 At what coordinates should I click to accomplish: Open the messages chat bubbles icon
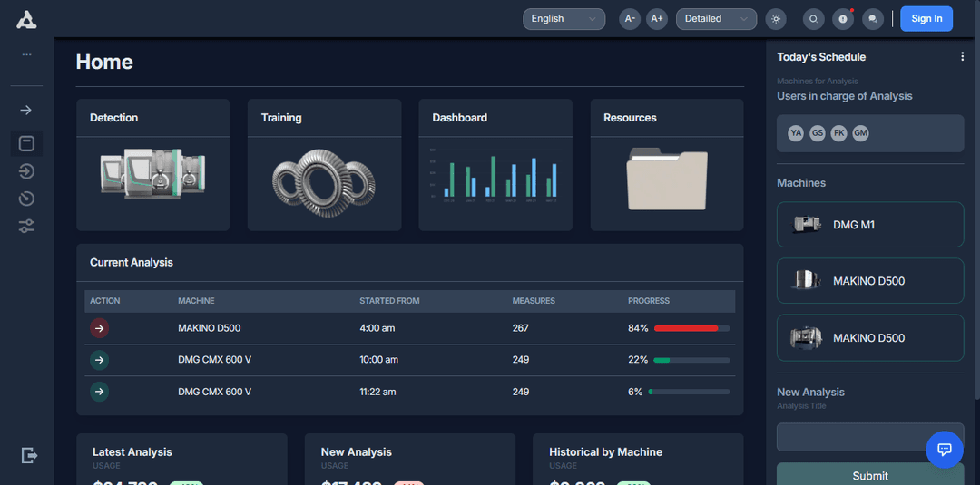click(x=873, y=19)
